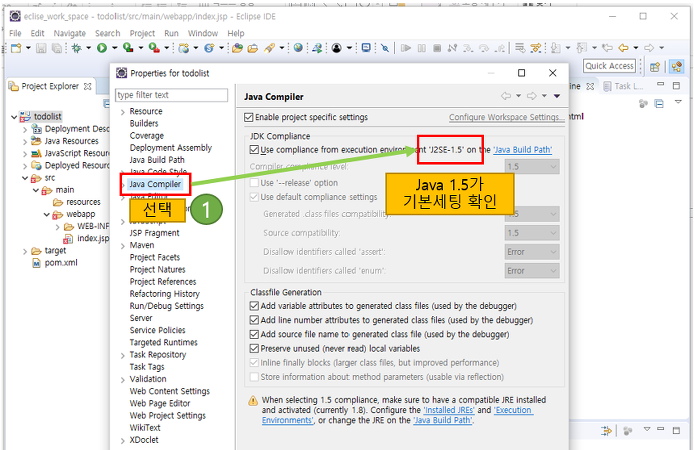This screenshot has width=694, height=450.
Task: Open Source compatibility dropdown
Action: click(532, 233)
